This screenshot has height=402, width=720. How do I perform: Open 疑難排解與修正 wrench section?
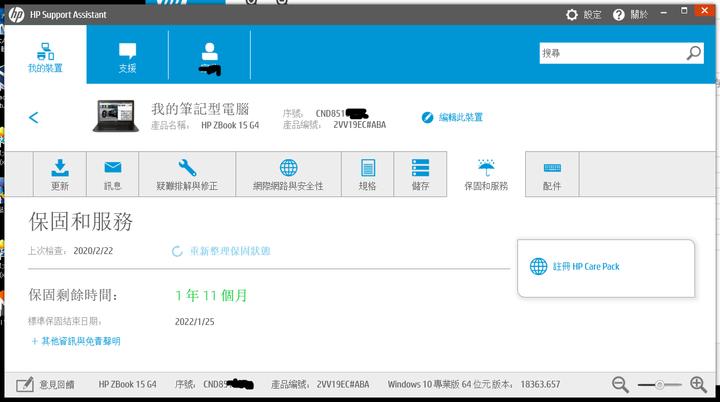(187, 174)
